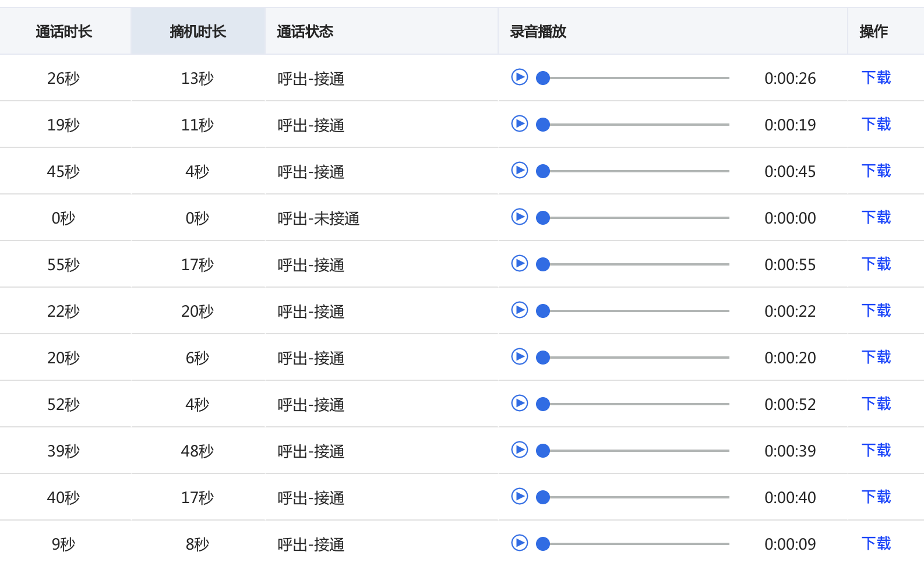Play the 26-second call recording
This screenshot has width=924, height=566.
click(519, 77)
